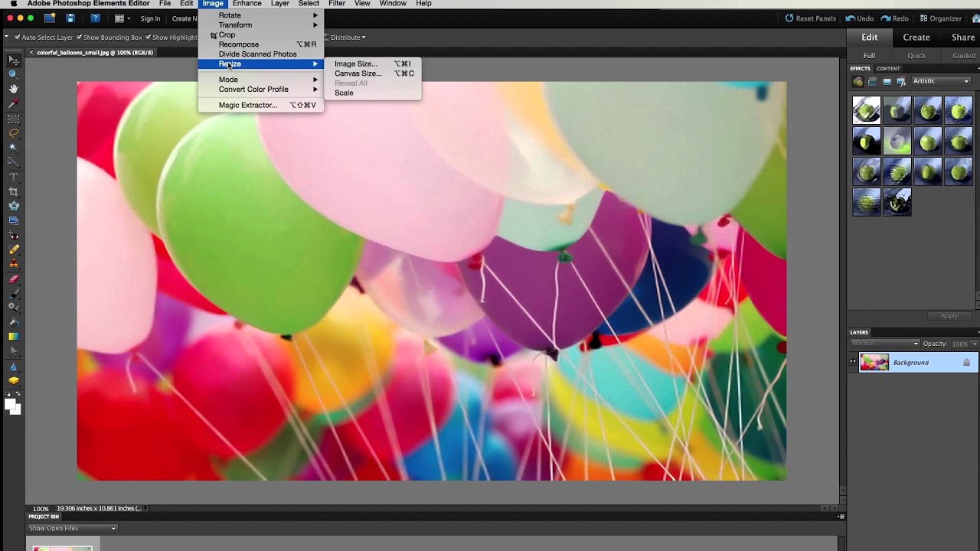The width and height of the screenshot is (980, 551).
Task: Select the Paint Bucket tool
Action: [14, 321]
